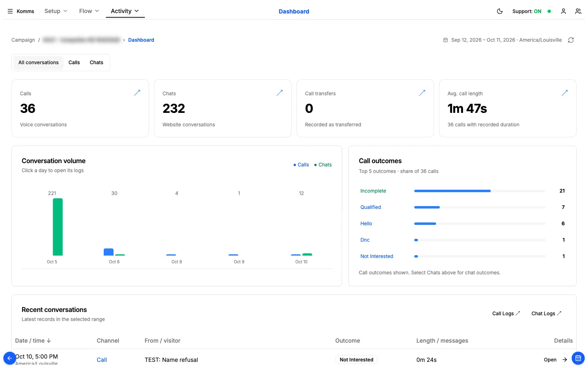Click the Not Interested outcome badge
The image size is (588, 368).
click(x=356, y=360)
